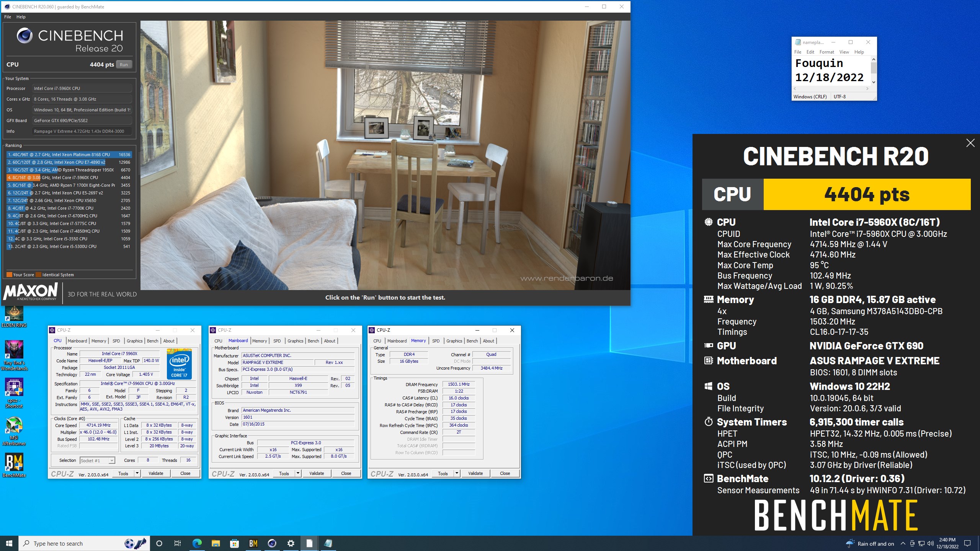Screen dimensions: 980x551
Task: Open the Action Center notifications icon
Action: pyautogui.click(x=967, y=543)
